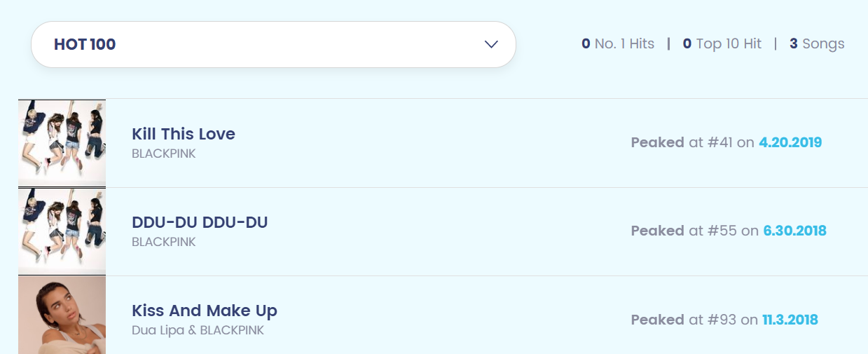This screenshot has width=868, height=354.
Task: Select the DDU-DU DDU-DU song title
Action: click(x=200, y=222)
